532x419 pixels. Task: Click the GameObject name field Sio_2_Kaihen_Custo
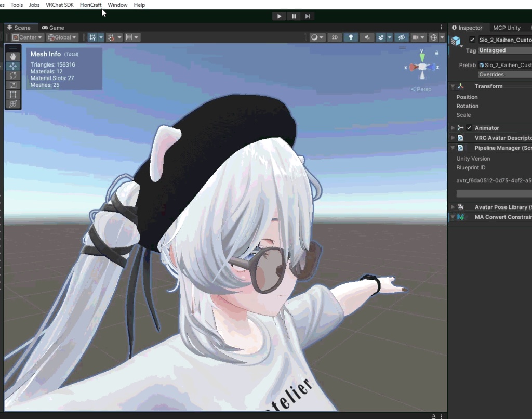[505, 40]
